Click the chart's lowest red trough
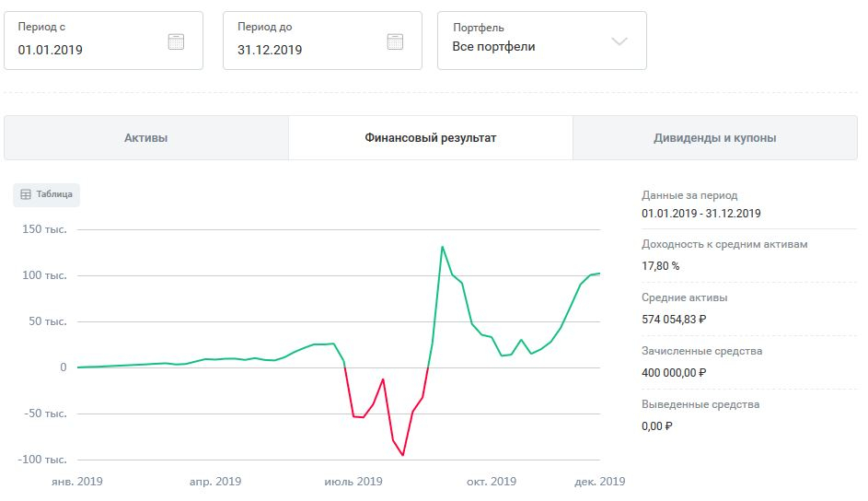The height and width of the screenshot is (501, 868). (402, 455)
